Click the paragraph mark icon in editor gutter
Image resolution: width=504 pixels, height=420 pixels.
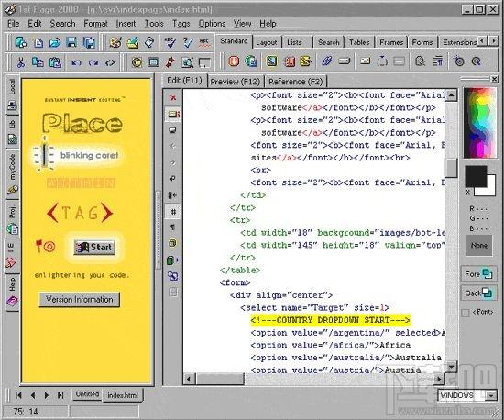click(x=173, y=227)
